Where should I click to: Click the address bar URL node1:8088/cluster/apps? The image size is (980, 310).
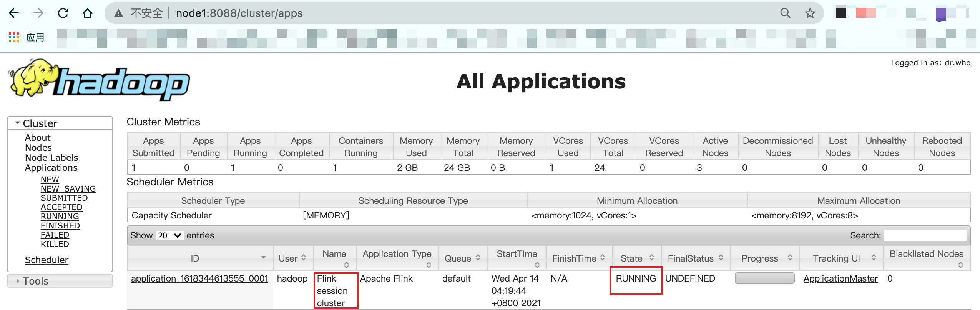point(239,13)
